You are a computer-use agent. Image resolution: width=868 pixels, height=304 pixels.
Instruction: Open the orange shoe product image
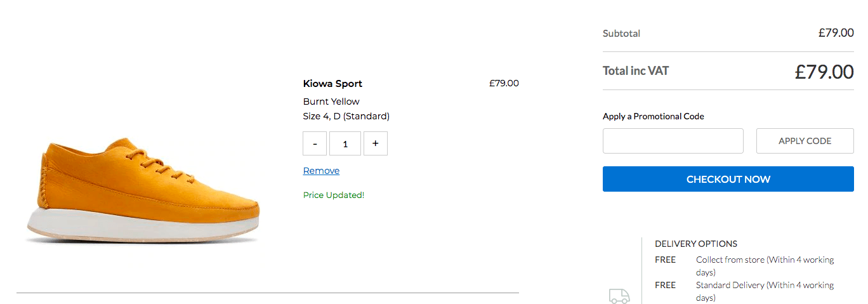(143, 189)
